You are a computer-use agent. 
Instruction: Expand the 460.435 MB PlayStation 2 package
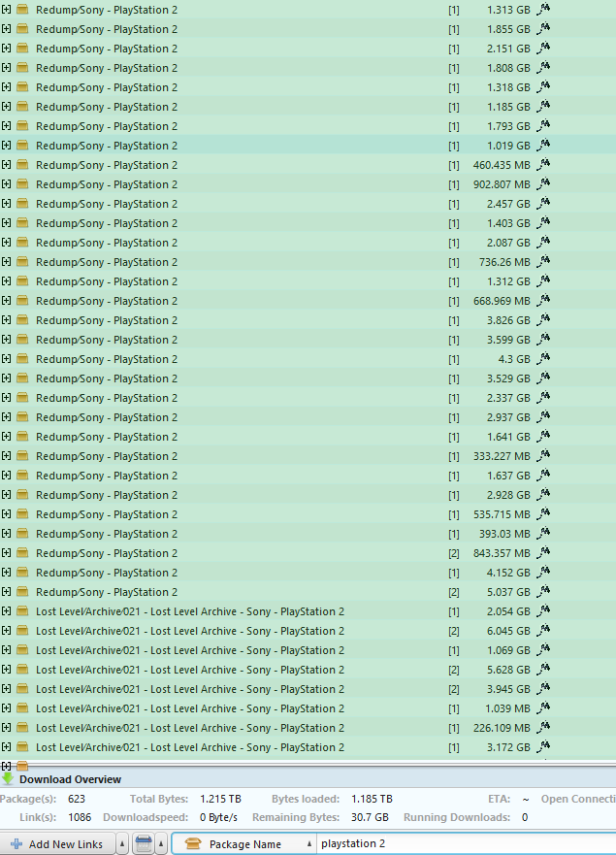click(x=6, y=165)
